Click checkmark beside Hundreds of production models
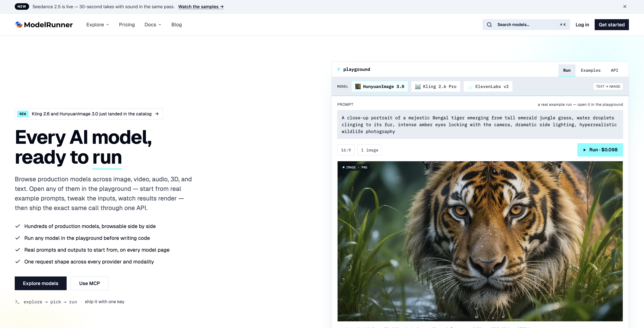This screenshot has height=328, width=644. pyautogui.click(x=17, y=226)
